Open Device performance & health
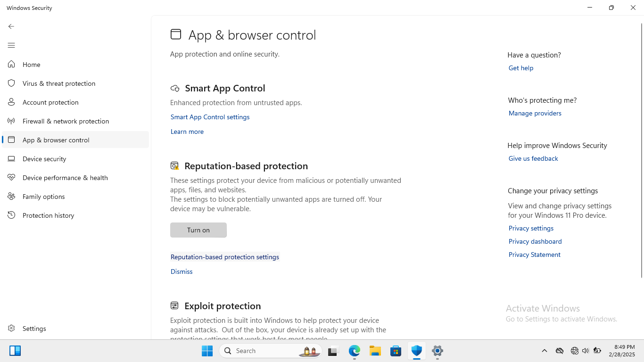644x362 pixels. [x=11, y=178]
